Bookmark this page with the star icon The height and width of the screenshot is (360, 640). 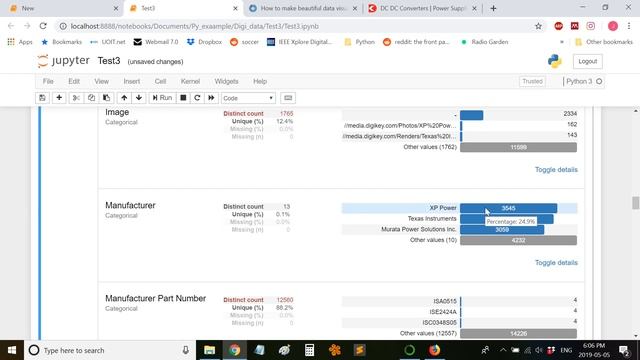(x=538, y=26)
